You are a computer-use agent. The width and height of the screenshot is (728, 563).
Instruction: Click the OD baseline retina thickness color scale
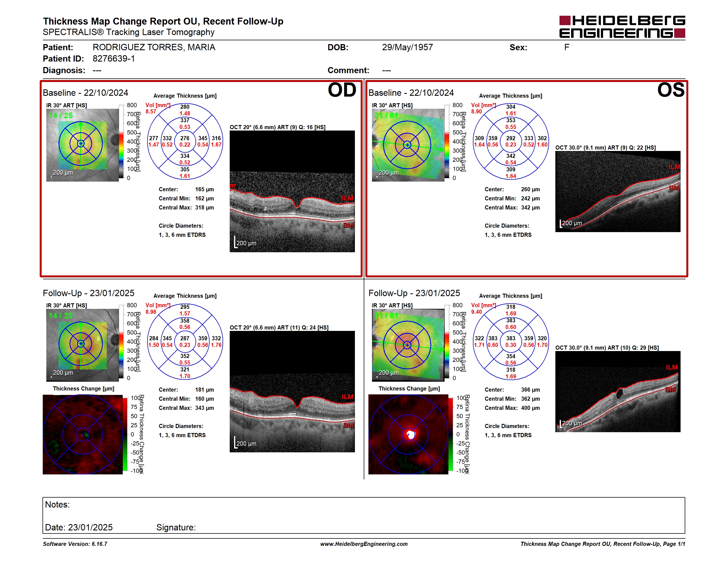click(x=121, y=141)
